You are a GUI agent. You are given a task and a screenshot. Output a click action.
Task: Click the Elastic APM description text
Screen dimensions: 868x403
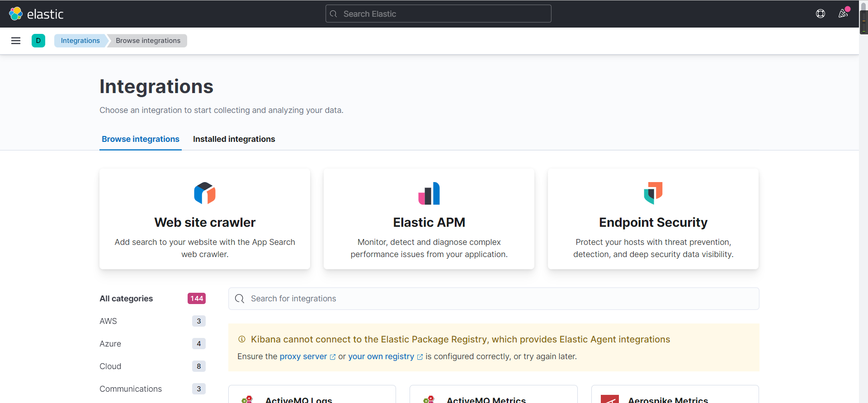(x=429, y=248)
